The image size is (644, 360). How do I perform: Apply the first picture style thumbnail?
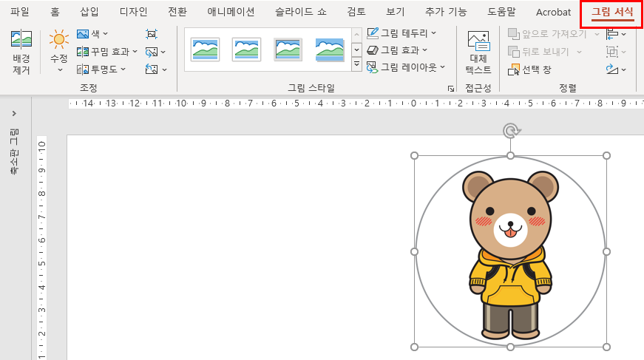point(205,50)
